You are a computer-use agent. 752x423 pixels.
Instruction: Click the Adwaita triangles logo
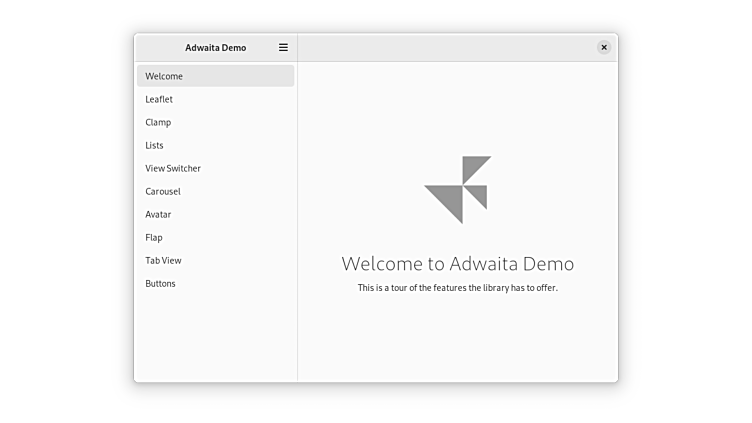click(x=458, y=189)
